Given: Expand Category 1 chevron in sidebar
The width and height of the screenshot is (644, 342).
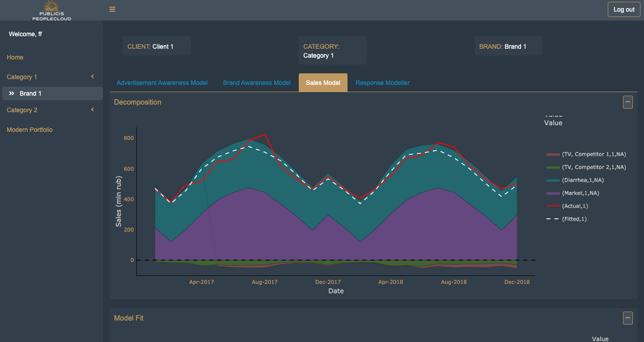Looking at the screenshot, I should coord(93,77).
